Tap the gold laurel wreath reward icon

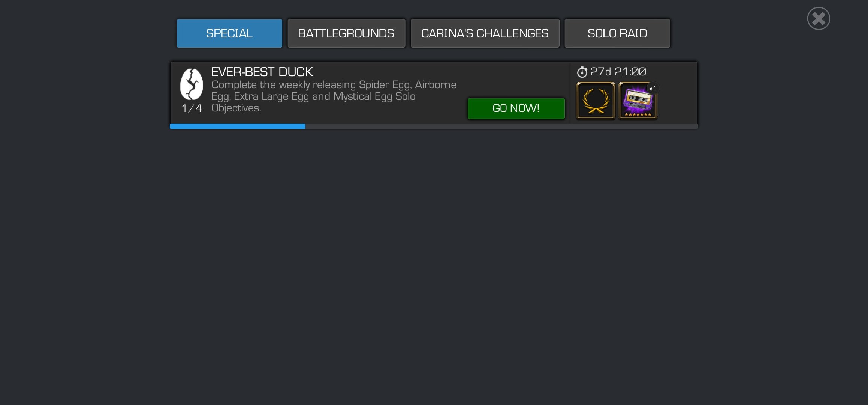point(596,100)
